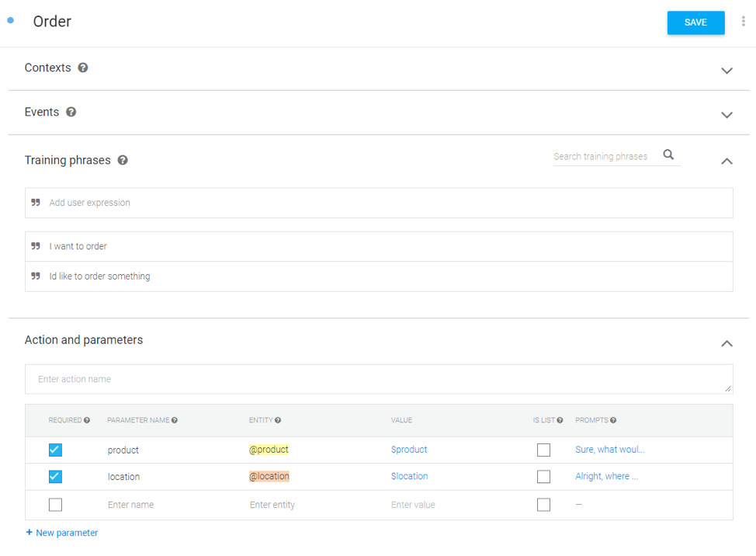Open the three-dot more options menu
Screen dimensions: 756x556
[743, 21]
